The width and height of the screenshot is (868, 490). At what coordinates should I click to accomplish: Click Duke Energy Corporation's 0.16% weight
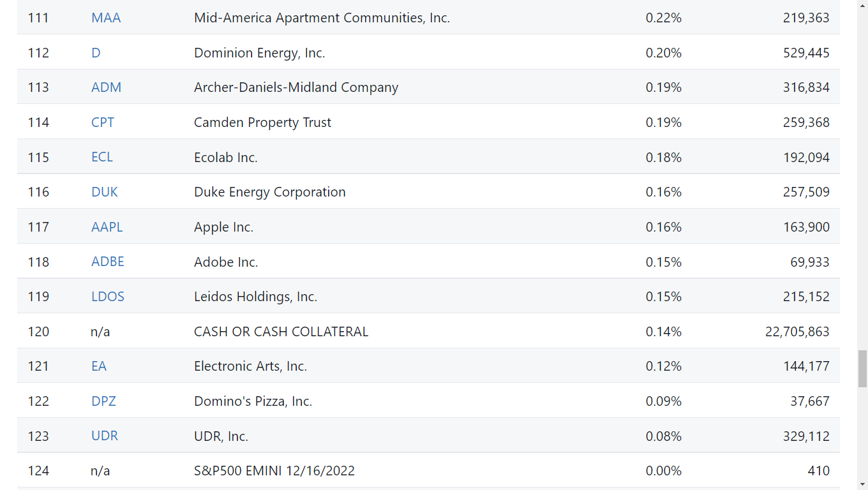pyautogui.click(x=664, y=192)
